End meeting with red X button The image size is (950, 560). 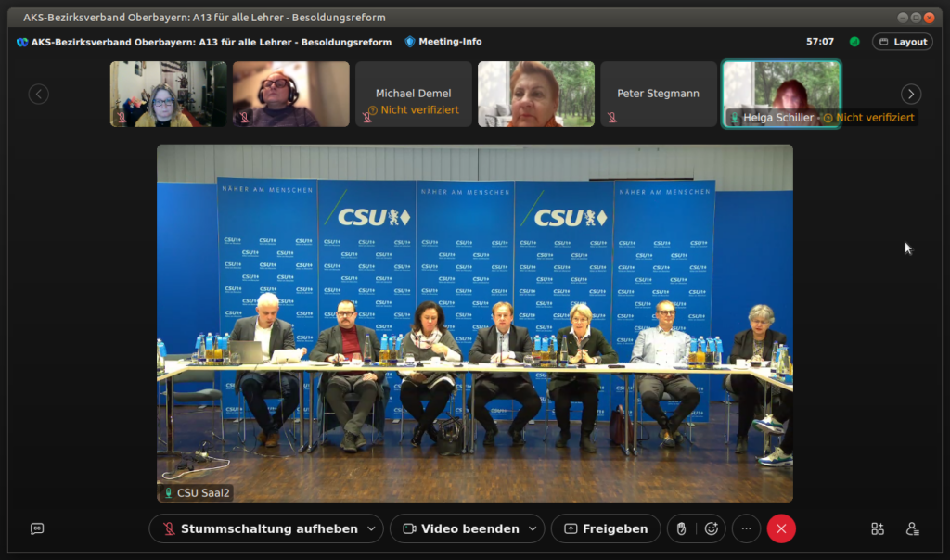tap(781, 528)
